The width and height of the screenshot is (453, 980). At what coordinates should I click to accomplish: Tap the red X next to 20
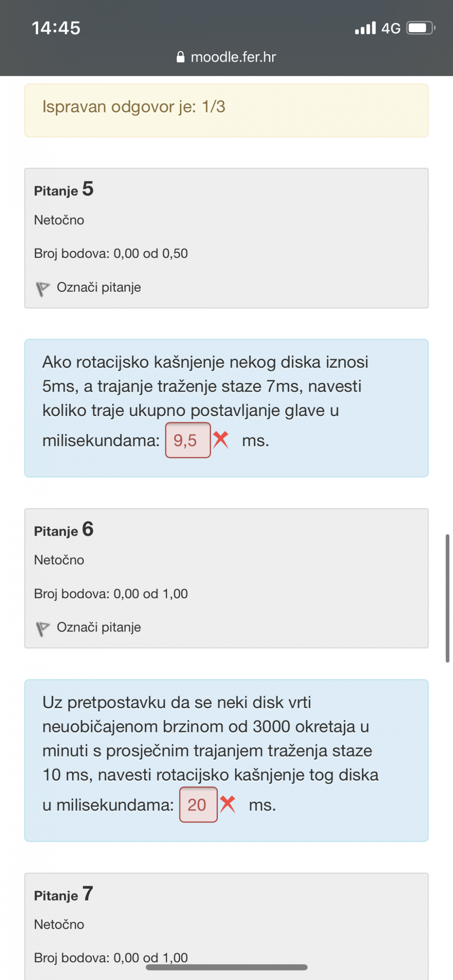coord(227,804)
